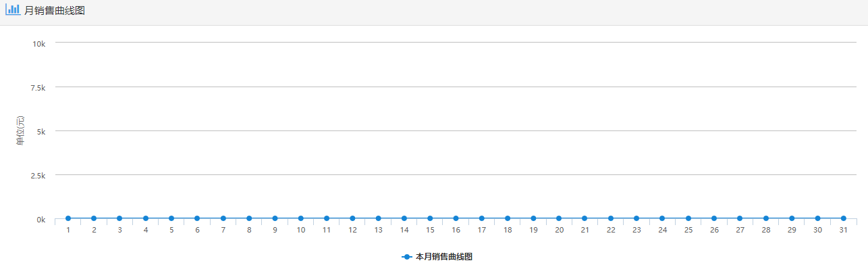The height and width of the screenshot is (267, 868).
Task: Click the data point for day 12
Action: coord(352,218)
